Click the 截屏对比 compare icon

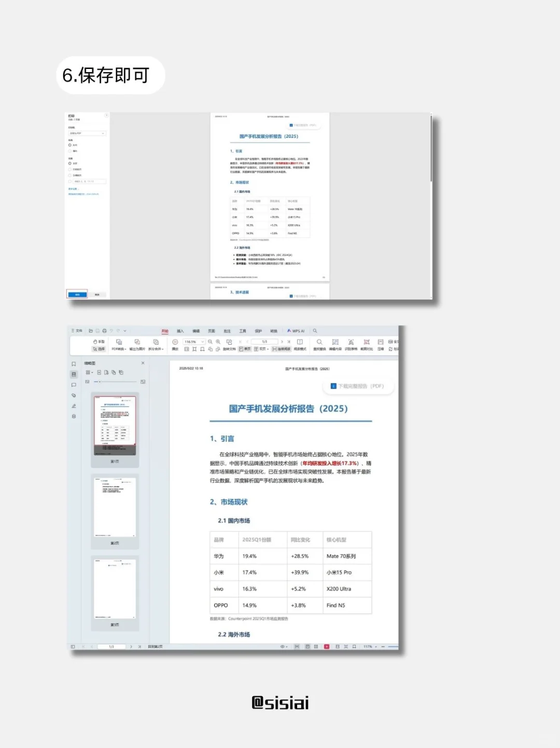367,345
